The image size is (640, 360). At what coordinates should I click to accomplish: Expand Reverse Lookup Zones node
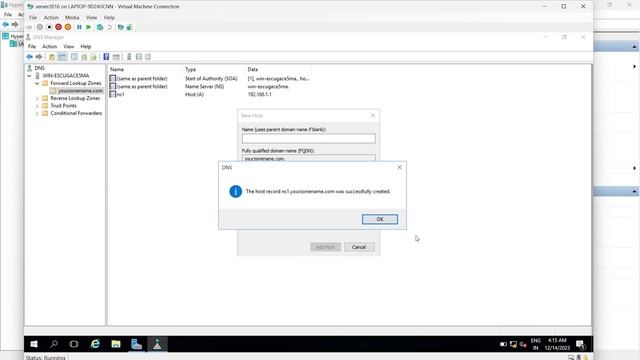[37, 98]
